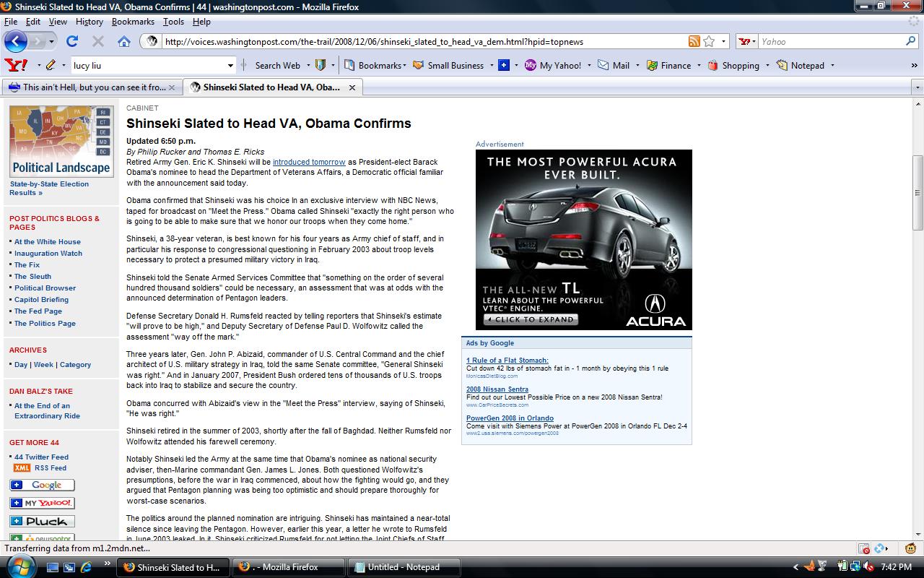Bookmark this page with the star icon

click(709, 41)
